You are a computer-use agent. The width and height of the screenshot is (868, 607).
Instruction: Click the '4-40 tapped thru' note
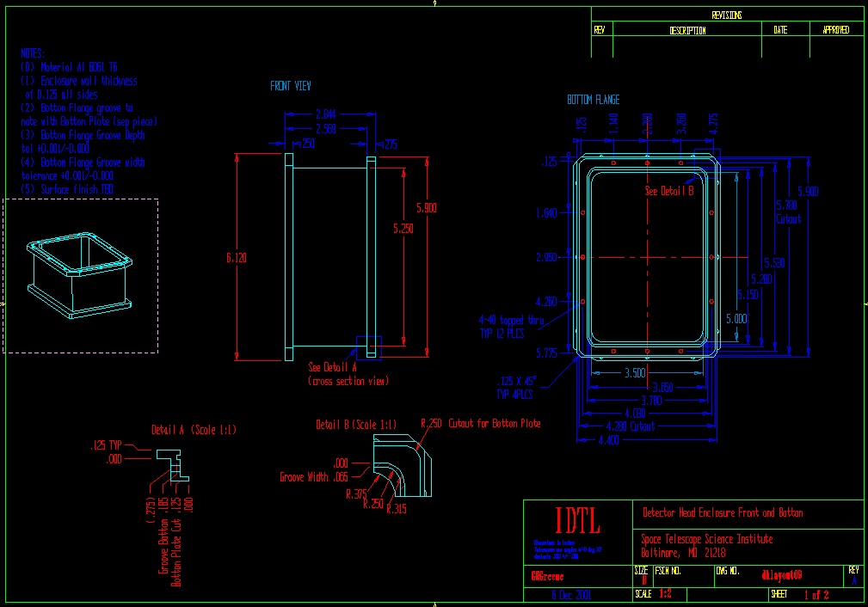pos(512,320)
